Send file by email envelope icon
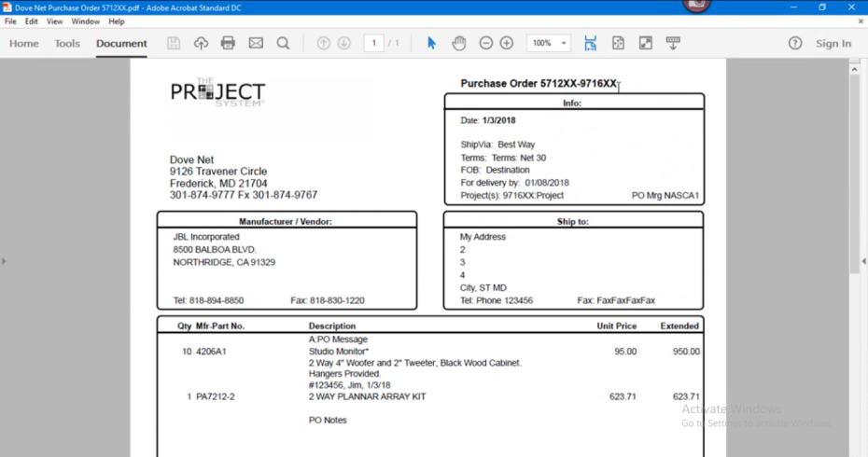 (256, 43)
